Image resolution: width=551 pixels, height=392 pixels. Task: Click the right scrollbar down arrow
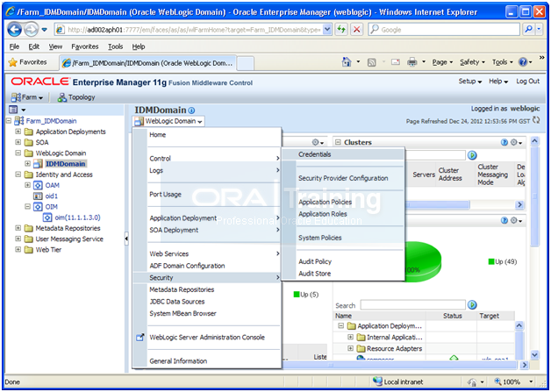tap(534, 355)
